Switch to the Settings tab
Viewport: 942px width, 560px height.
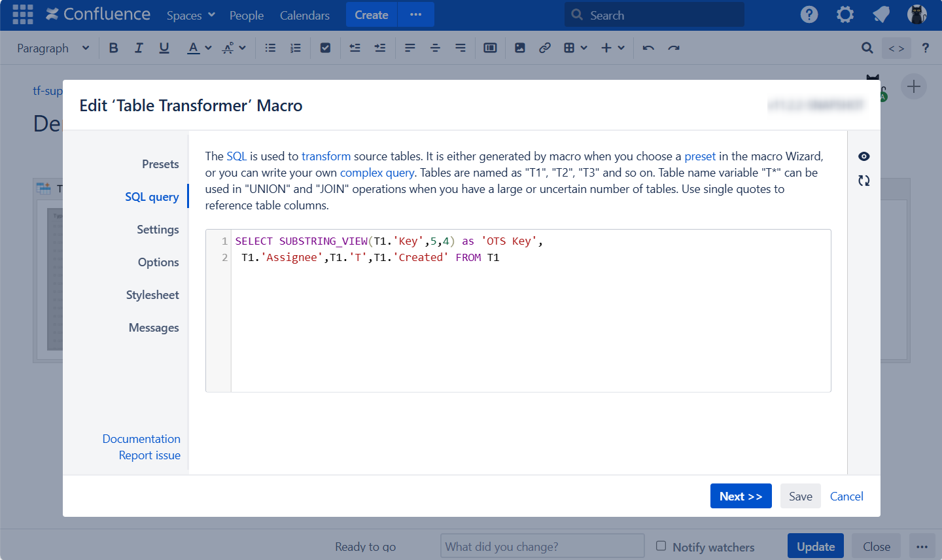coord(158,230)
